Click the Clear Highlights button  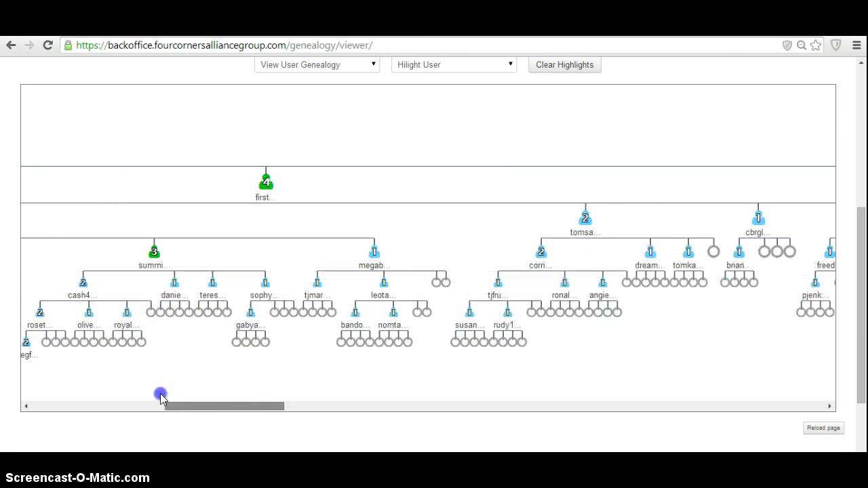click(564, 64)
